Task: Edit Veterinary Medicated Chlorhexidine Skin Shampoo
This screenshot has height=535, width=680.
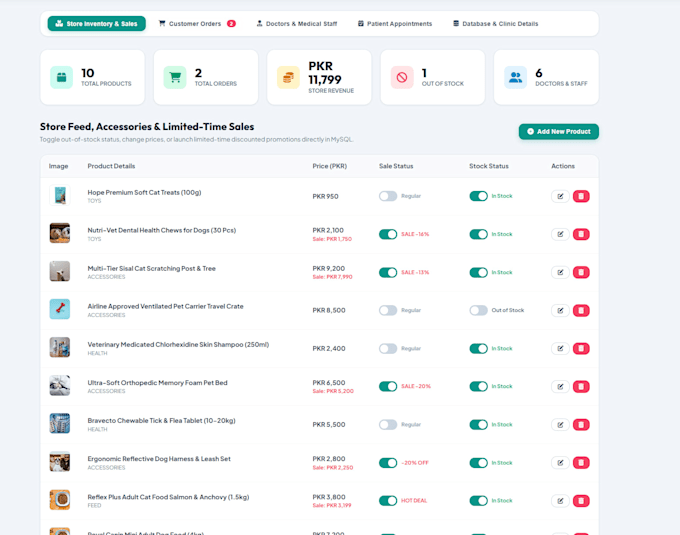Action: 560,349
